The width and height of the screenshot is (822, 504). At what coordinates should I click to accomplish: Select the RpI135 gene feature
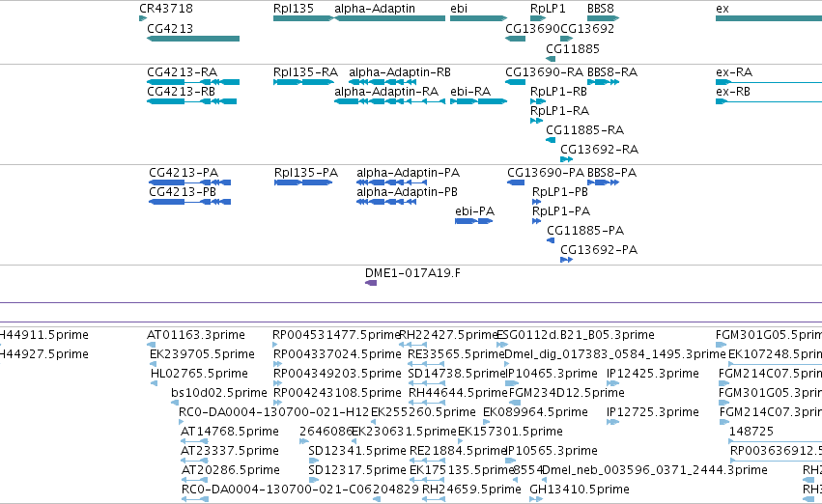pos(303,19)
